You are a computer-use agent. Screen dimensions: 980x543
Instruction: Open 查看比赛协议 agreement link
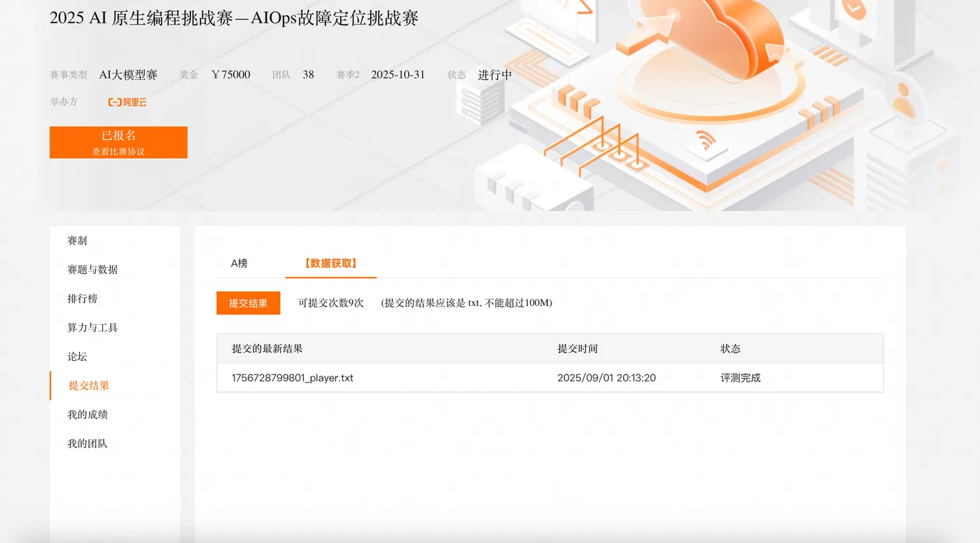(118, 151)
